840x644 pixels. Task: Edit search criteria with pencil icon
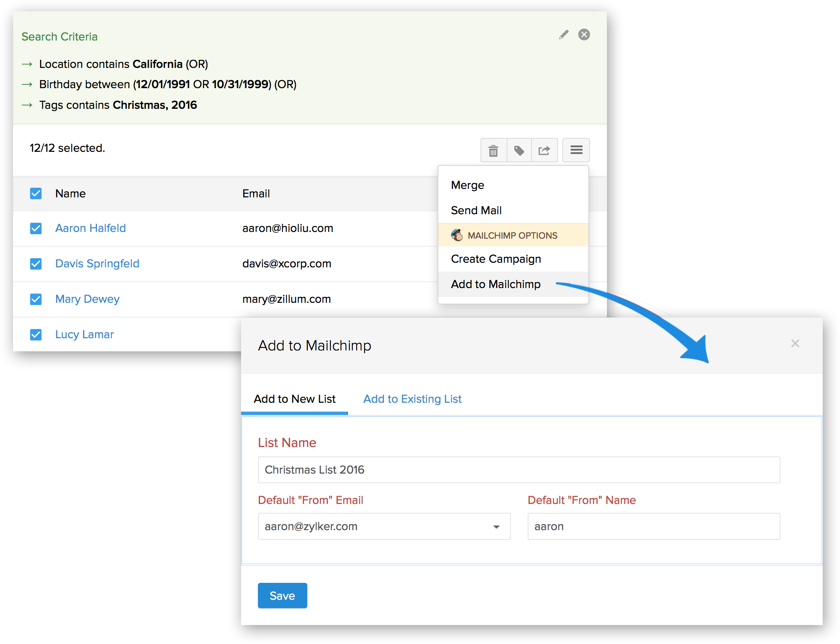(564, 35)
